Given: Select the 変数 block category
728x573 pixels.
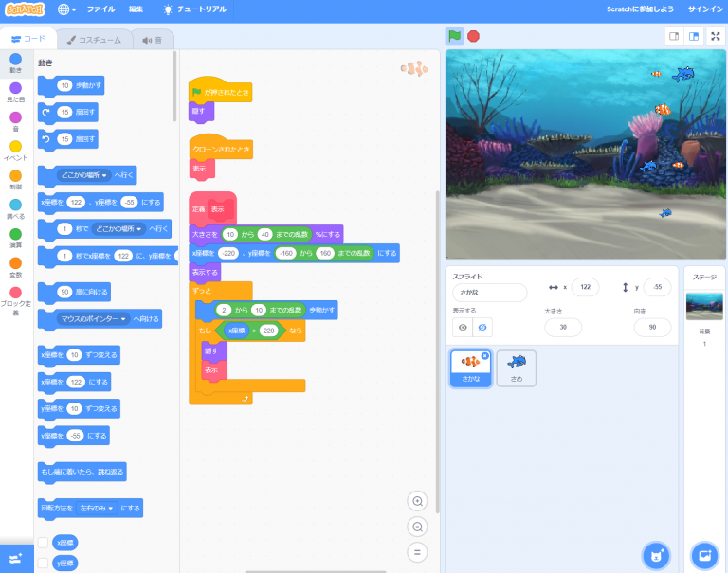Looking at the screenshot, I should (x=16, y=268).
